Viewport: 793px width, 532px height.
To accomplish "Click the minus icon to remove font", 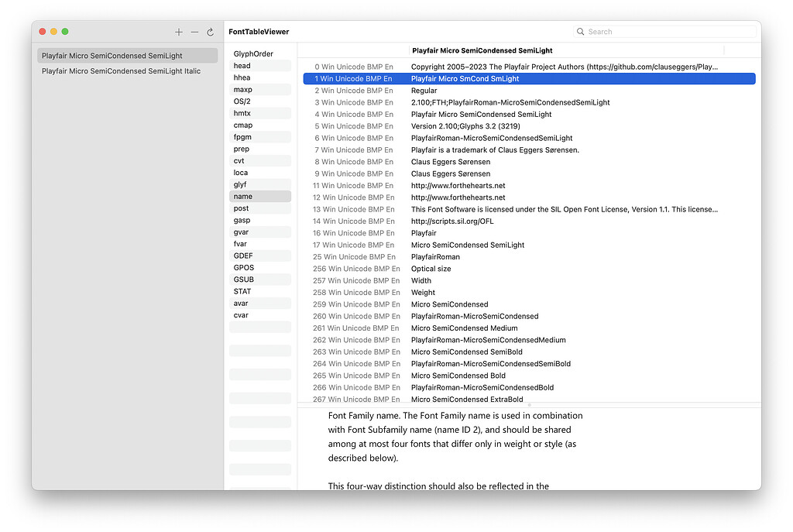I will [x=194, y=32].
